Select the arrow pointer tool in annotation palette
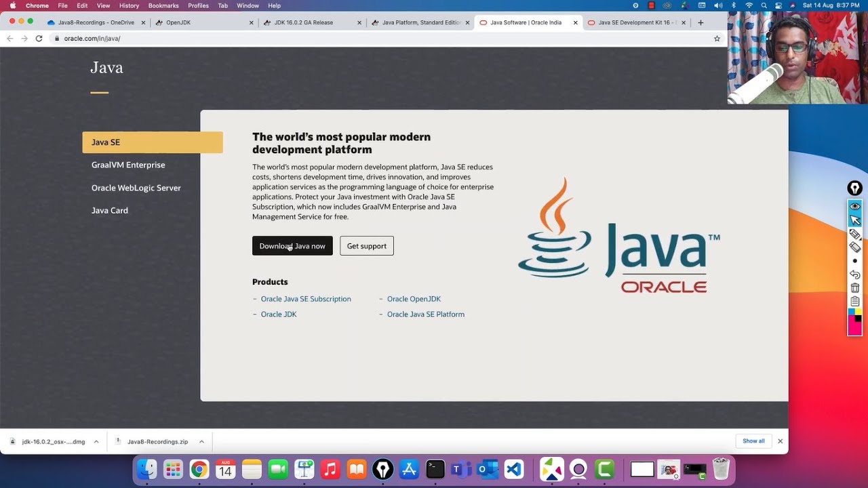Image resolution: width=868 pixels, height=488 pixels. [x=854, y=220]
